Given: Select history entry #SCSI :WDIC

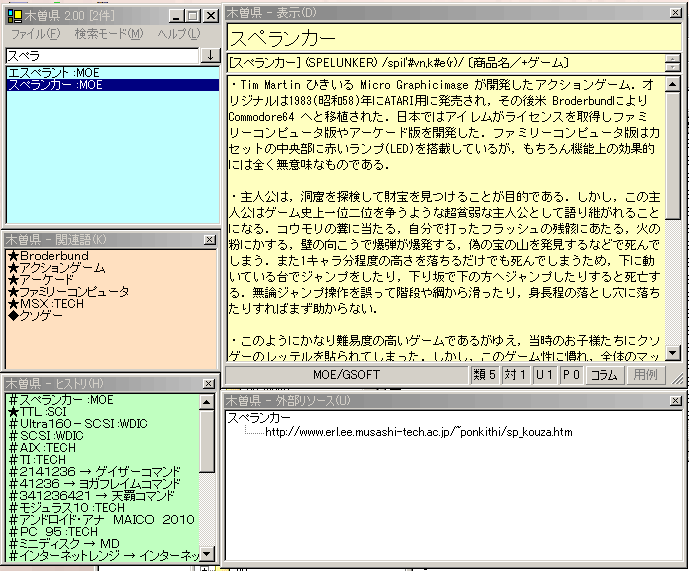Looking at the screenshot, I should tap(46, 436).
